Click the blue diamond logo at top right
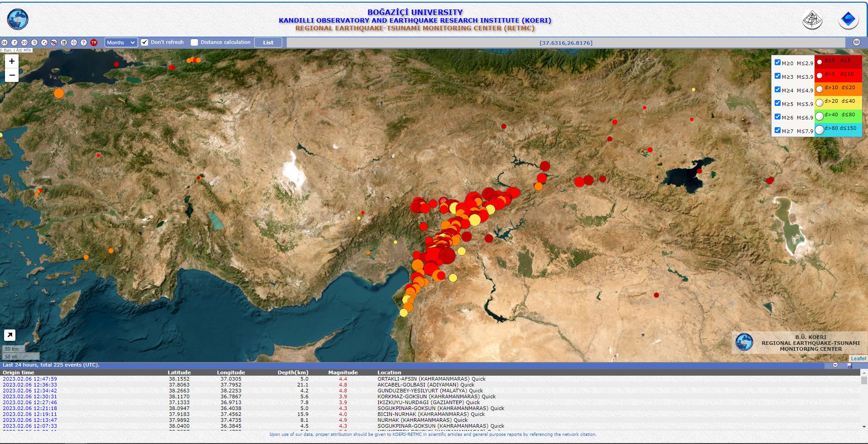Viewport: 868px width, 444px height. click(x=848, y=20)
